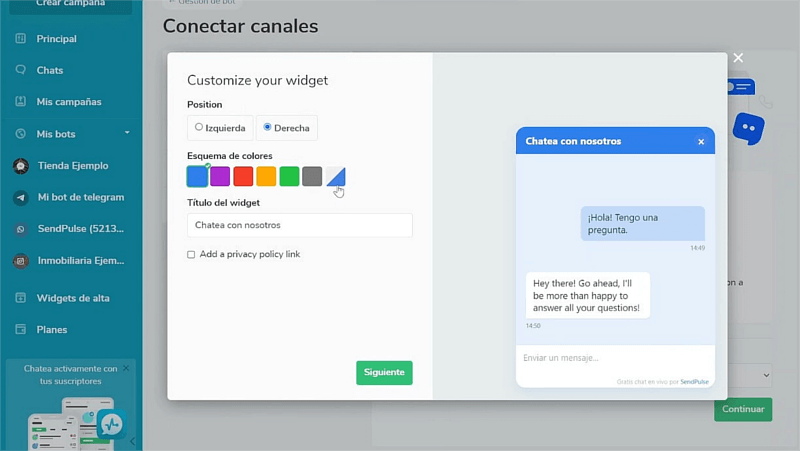Click the Chats speech bubble icon
This screenshot has height=451, width=800.
[20, 70]
